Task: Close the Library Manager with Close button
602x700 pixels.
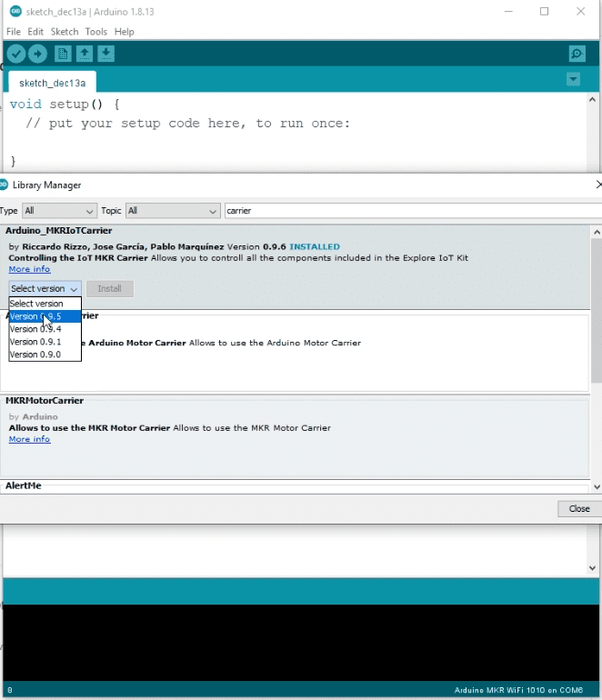Action: pyautogui.click(x=579, y=508)
